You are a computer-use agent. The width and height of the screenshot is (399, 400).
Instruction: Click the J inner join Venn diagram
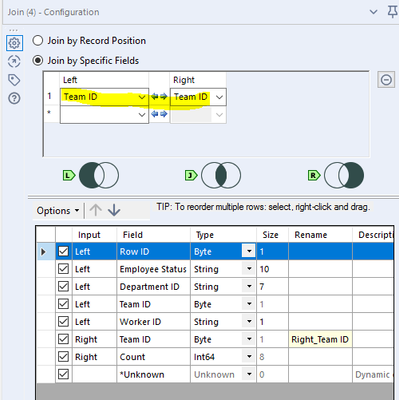click(221, 175)
